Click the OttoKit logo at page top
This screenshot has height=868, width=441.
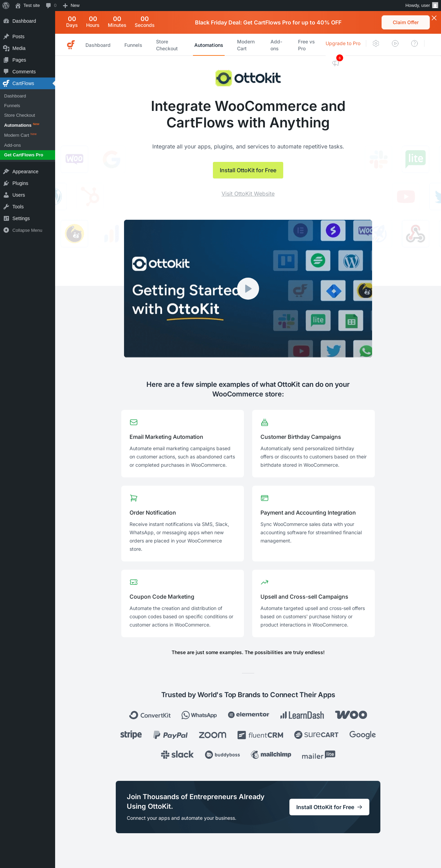[248, 78]
